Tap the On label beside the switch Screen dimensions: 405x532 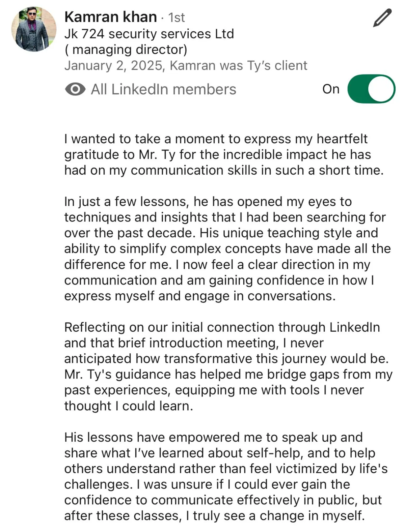click(x=330, y=89)
